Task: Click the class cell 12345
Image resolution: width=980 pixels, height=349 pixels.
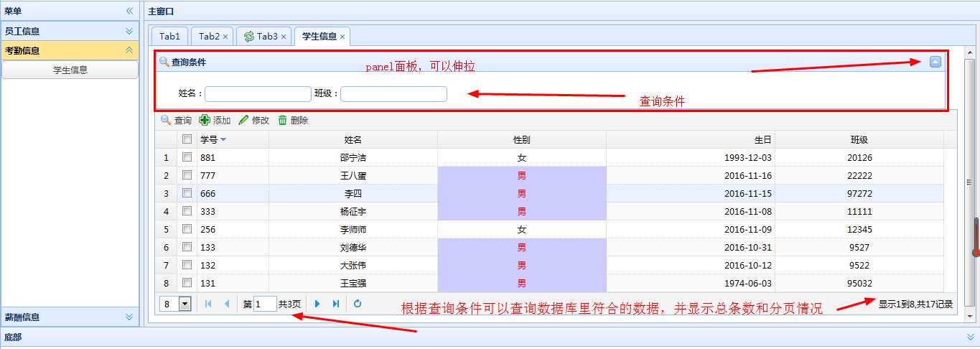Action: 859,229
